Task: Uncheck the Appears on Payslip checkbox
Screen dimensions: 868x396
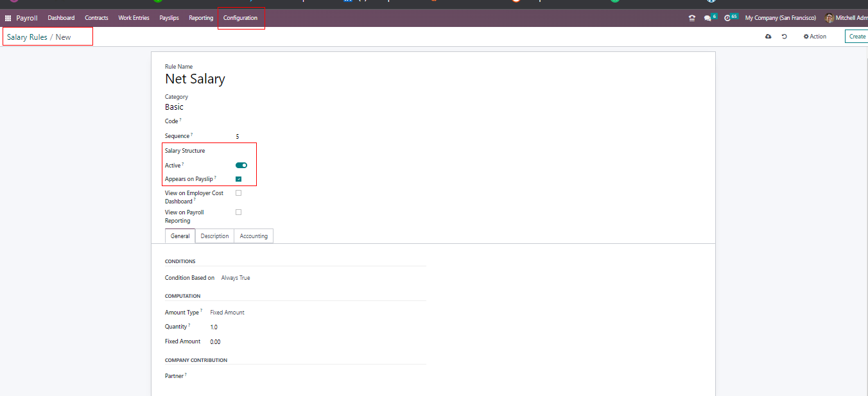Action: point(239,179)
